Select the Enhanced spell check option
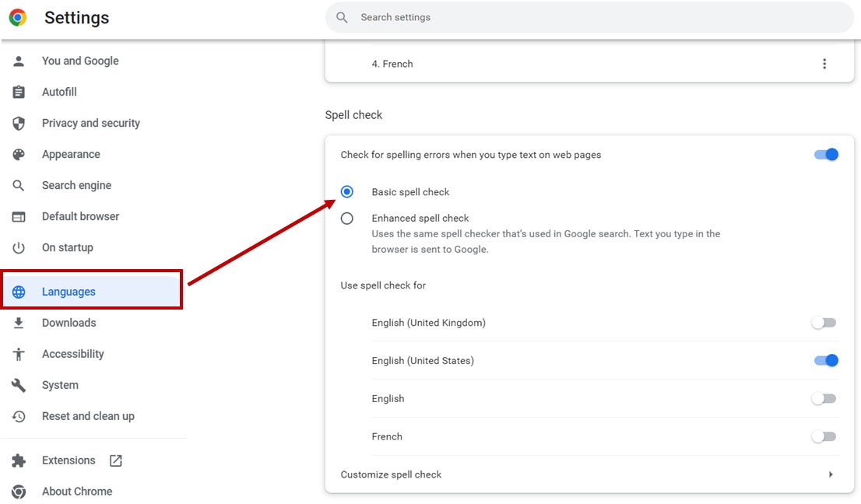Viewport: 861px width, 504px height. click(347, 219)
